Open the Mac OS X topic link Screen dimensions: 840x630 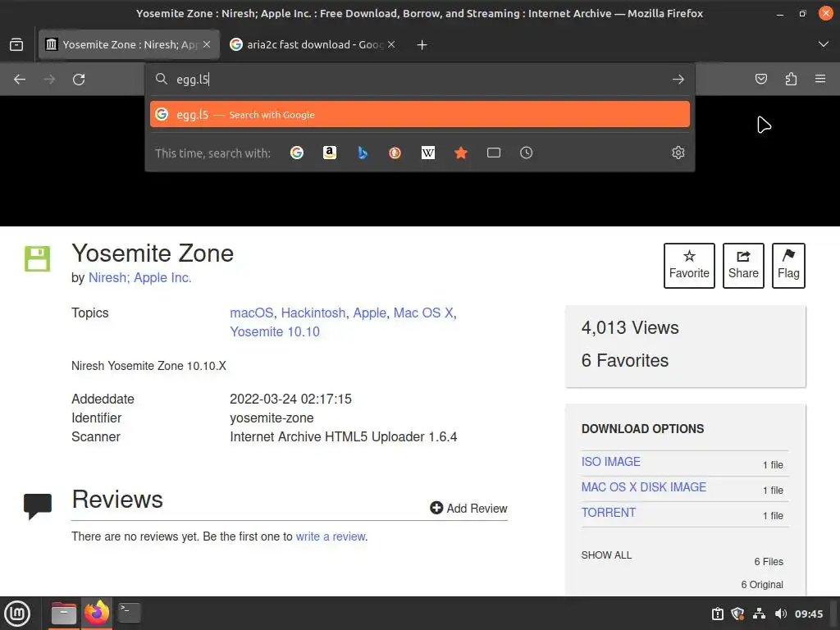pyautogui.click(x=423, y=313)
